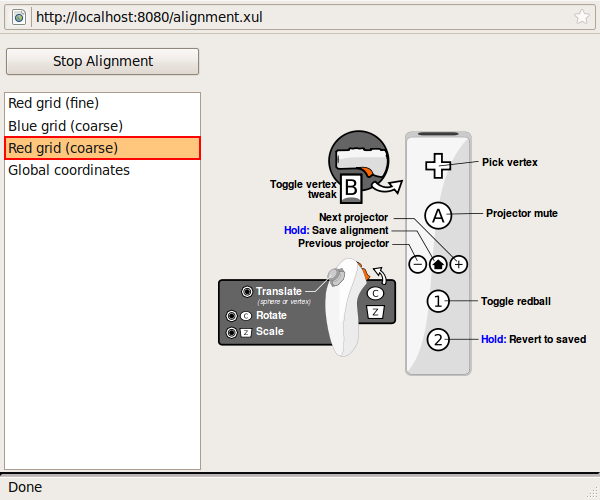Click the Toggle redball label

[516, 301]
